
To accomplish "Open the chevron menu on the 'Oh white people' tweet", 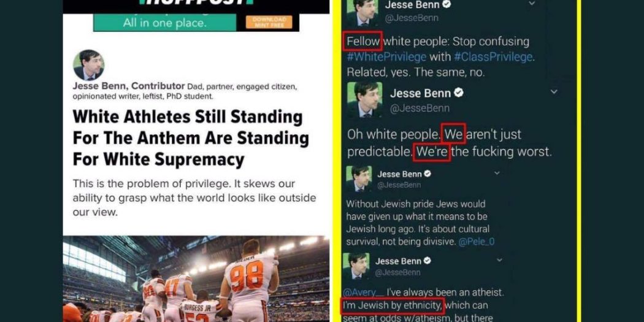I will click(554, 91).
